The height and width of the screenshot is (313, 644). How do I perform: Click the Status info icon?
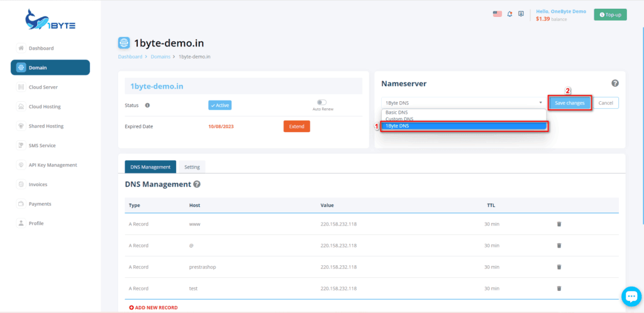147,106
